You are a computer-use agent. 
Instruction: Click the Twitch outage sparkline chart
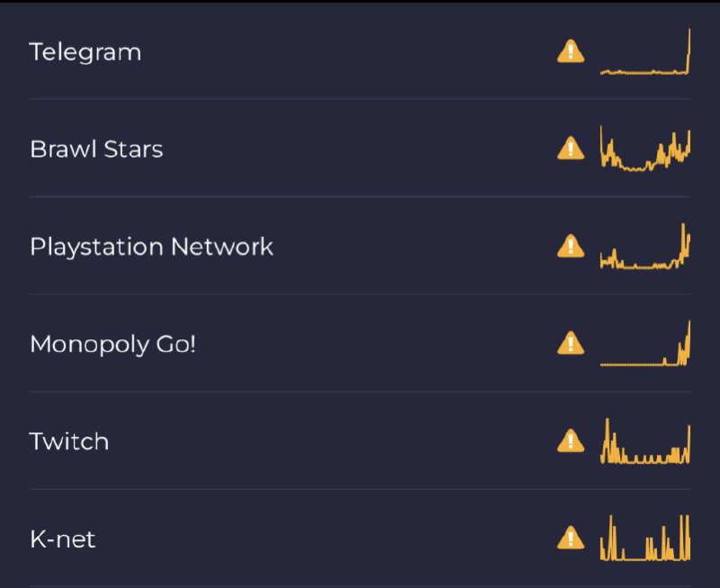(645, 442)
